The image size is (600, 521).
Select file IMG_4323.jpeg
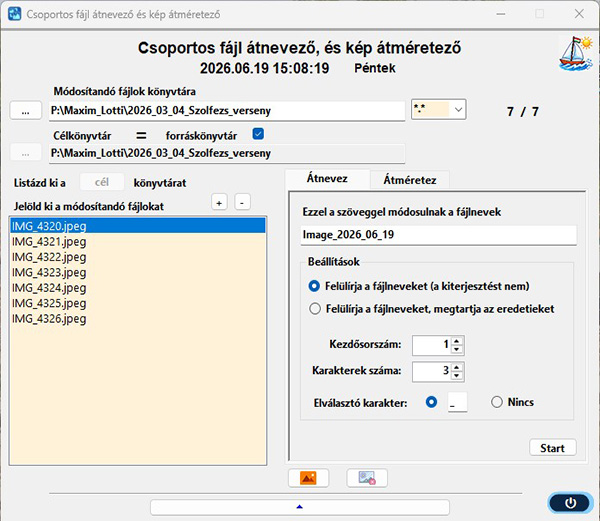pyautogui.click(x=138, y=272)
